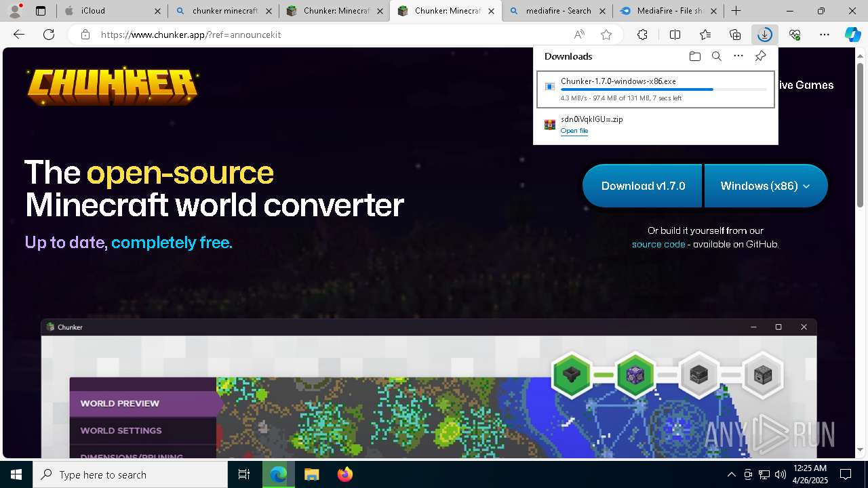Open the Favorites list icon

point(705,35)
